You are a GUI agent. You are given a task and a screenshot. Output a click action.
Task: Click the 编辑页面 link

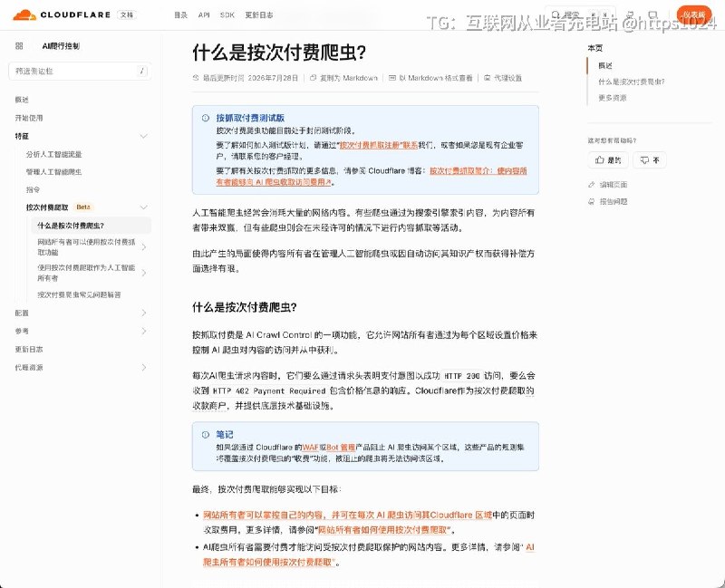[614, 185]
